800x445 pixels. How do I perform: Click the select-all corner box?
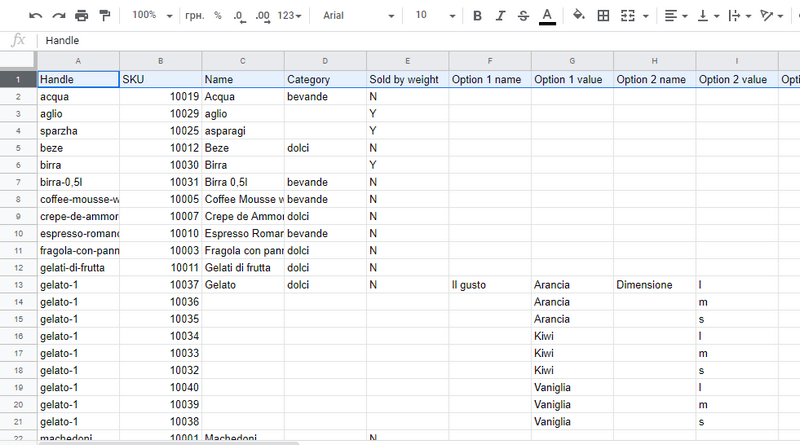(18, 60)
